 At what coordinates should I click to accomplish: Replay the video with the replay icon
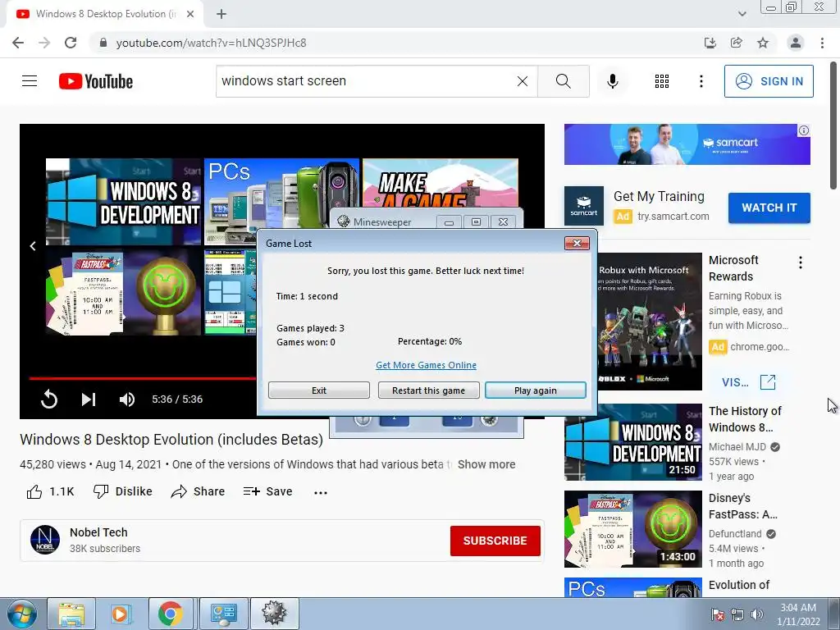[x=48, y=399]
